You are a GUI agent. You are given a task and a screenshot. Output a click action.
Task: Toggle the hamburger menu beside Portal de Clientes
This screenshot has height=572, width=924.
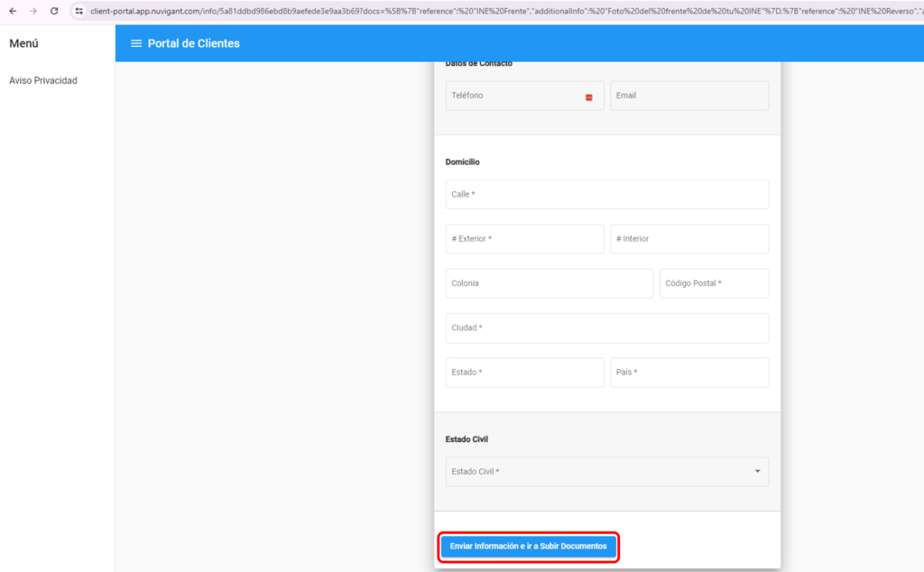point(136,43)
